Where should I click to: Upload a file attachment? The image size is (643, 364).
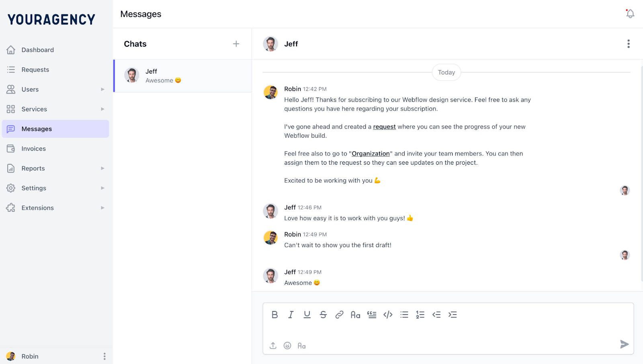(272, 345)
